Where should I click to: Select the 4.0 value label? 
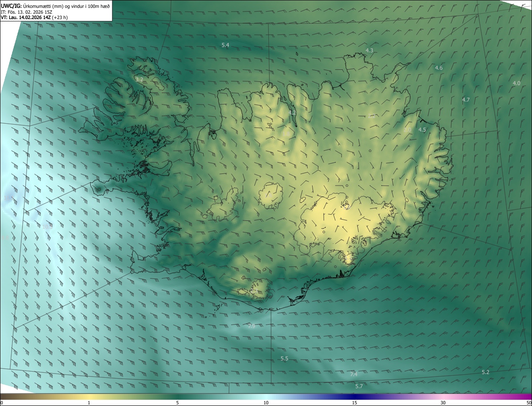[x=516, y=83]
